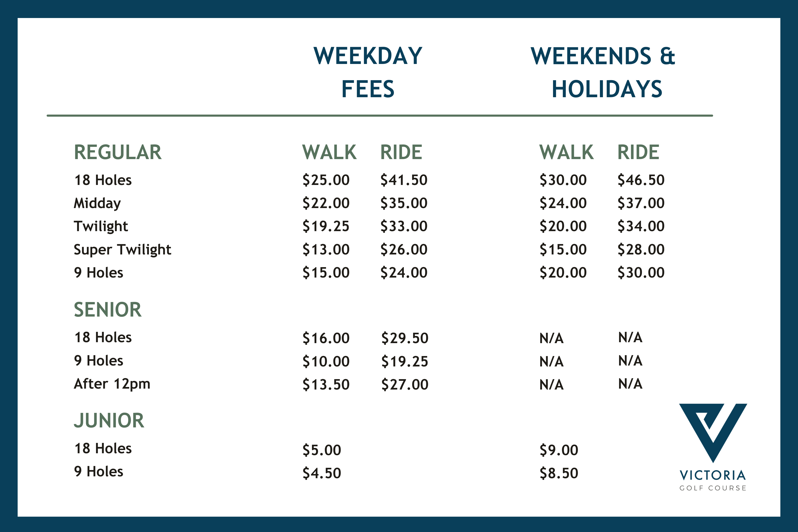
Task: Click the After 12pm row label
Action: click(x=112, y=384)
